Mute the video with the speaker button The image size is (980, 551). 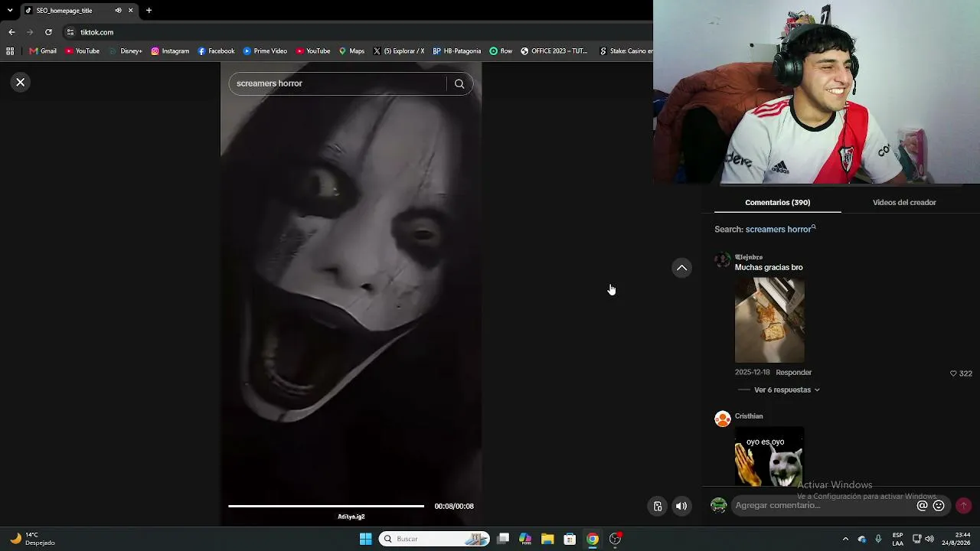pos(681,506)
